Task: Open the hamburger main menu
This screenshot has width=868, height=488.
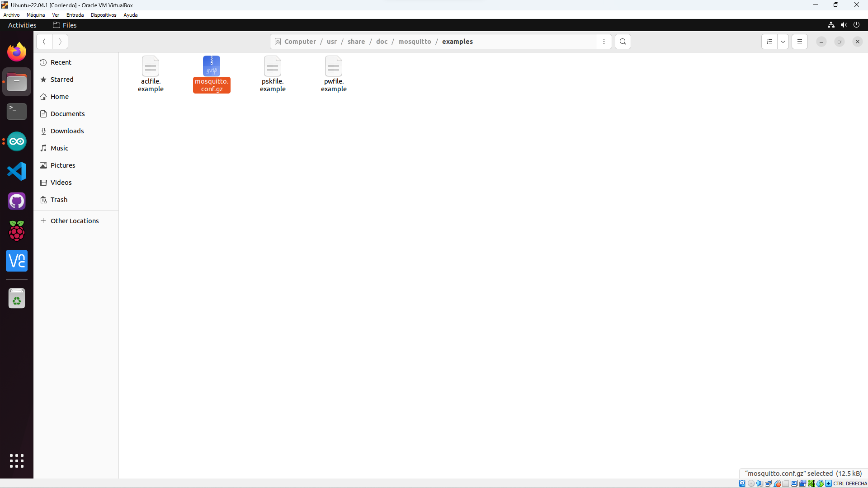Action: click(799, 42)
